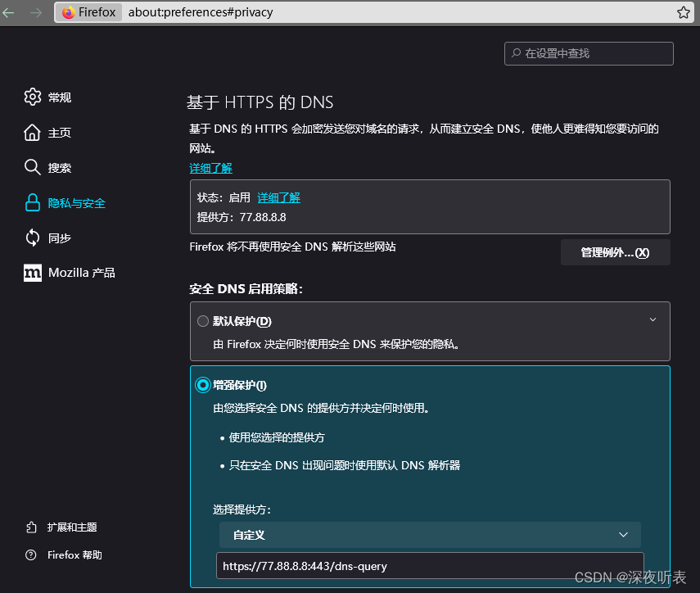
Task: Open 详细了解 link under DNS description
Action: [210, 168]
